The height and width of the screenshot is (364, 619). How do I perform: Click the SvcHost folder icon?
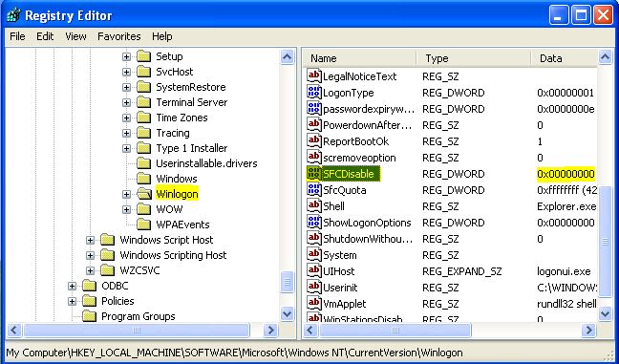click(x=143, y=72)
